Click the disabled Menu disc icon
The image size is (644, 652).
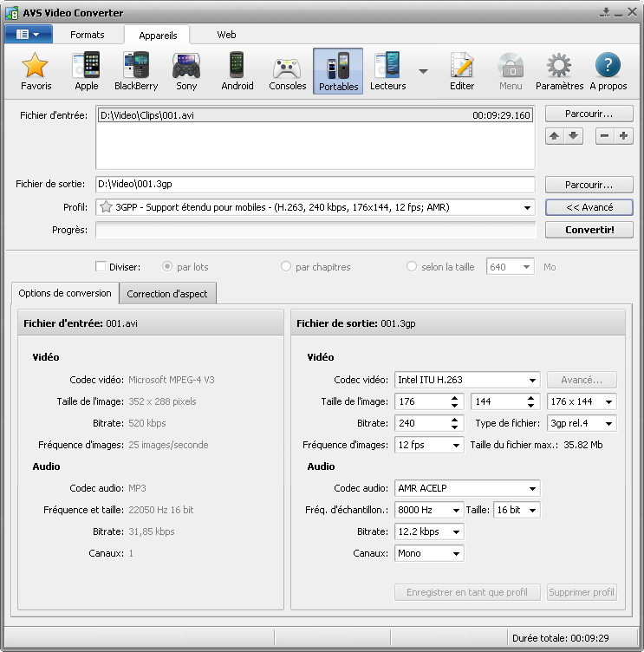click(x=511, y=71)
